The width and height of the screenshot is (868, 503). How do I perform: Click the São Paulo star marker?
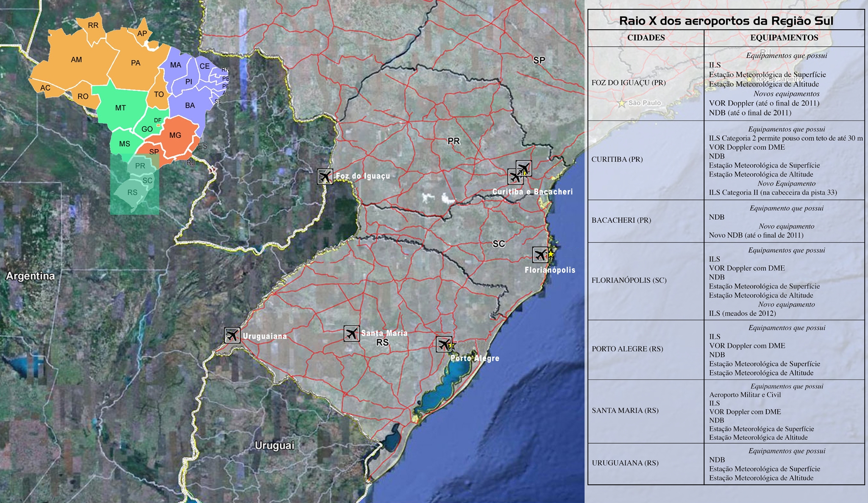(622, 103)
